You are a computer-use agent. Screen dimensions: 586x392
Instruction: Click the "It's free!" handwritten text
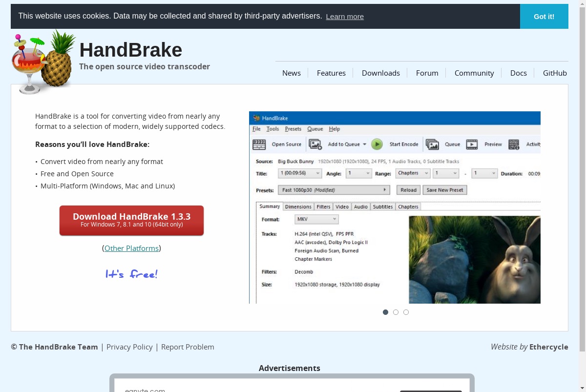[x=131, y=274]
